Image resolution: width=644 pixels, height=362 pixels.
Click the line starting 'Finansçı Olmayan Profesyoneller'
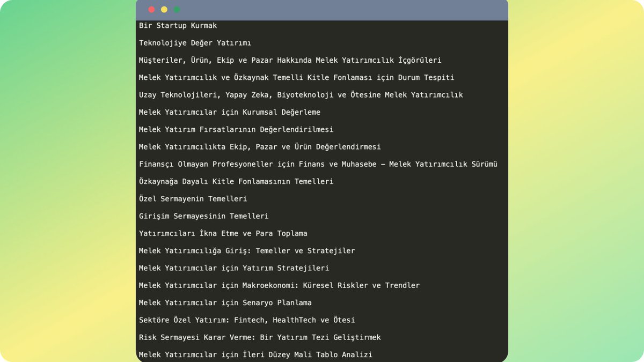318,164
